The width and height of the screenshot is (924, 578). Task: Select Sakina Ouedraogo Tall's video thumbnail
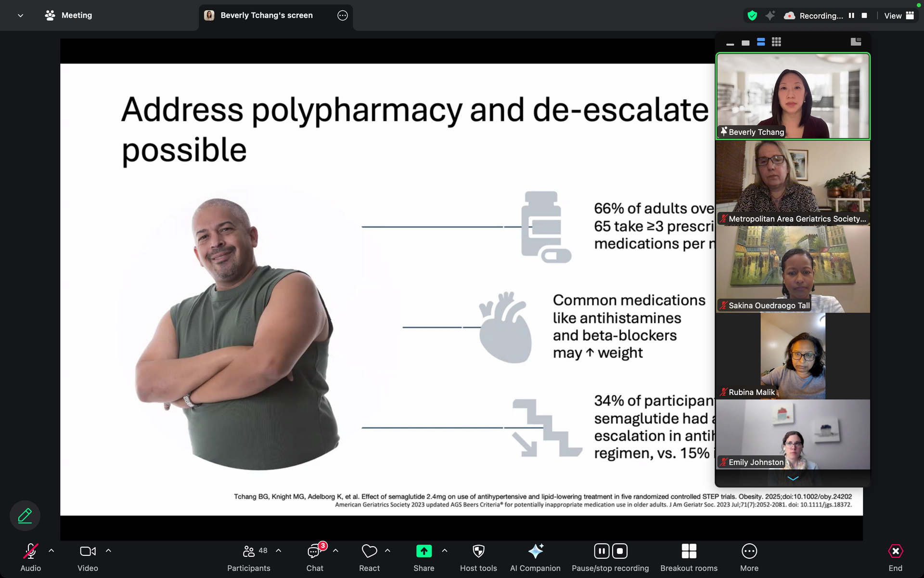(793, 269)
